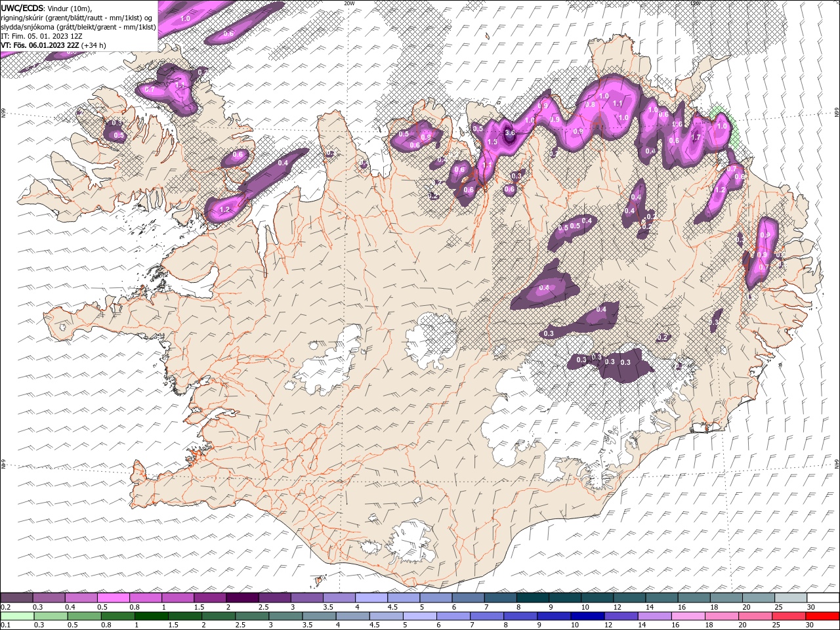Click the '20W' longitude label
The image size is (840, 630).
click(349, 3)
